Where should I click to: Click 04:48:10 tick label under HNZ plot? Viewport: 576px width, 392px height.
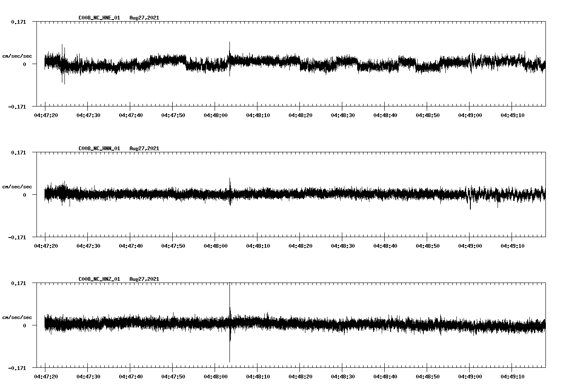click(258, 377)
